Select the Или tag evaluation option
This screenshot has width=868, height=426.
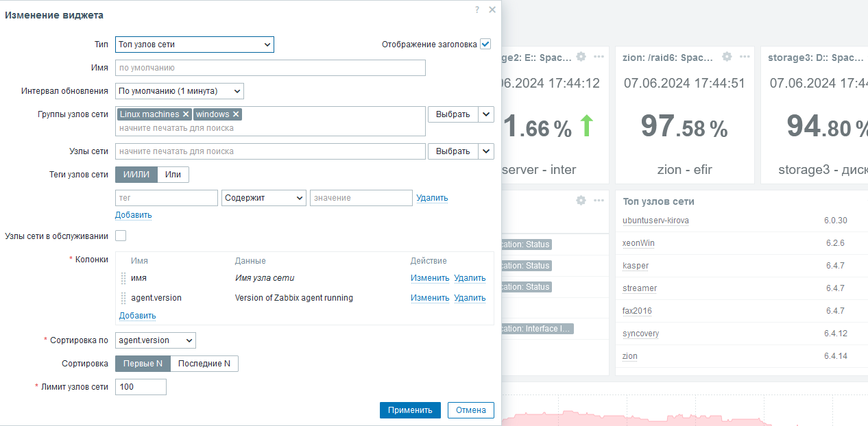pyautogui.click(x=173, y=175)
